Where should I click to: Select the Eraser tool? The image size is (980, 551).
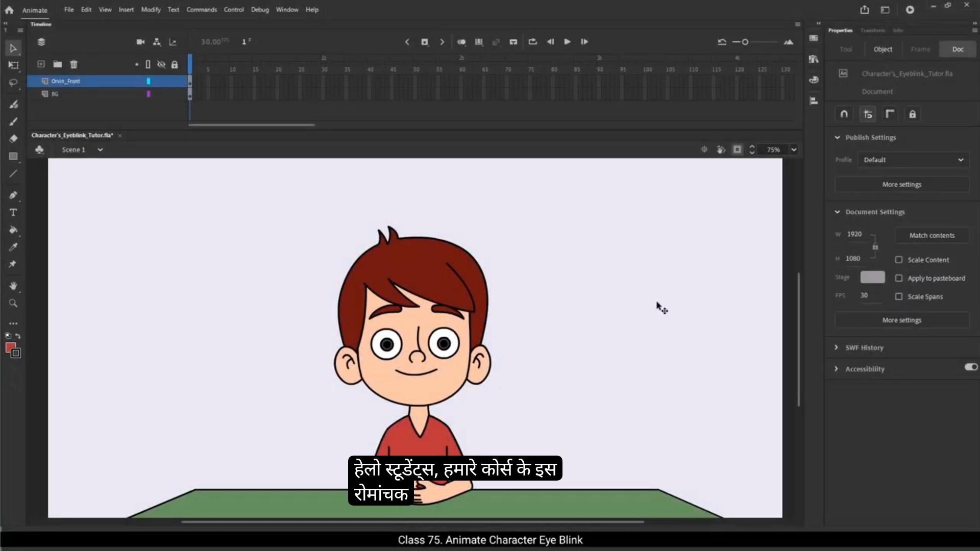click(13, 139)
